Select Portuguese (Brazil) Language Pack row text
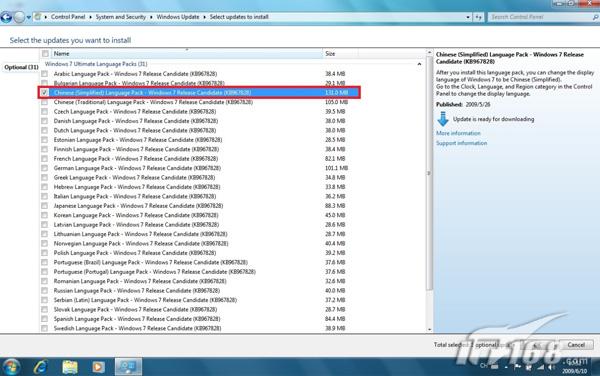 (x=151, y=262)
